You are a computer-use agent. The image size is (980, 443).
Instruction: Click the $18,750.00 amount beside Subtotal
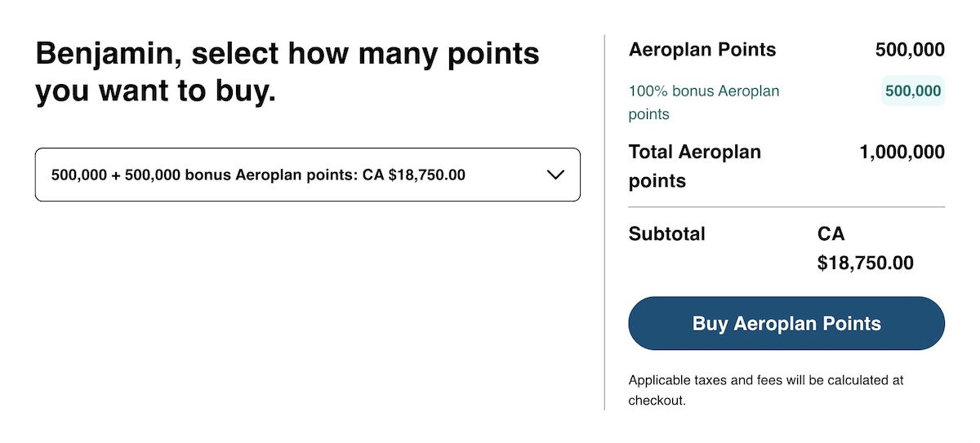[x=865, y=264]
